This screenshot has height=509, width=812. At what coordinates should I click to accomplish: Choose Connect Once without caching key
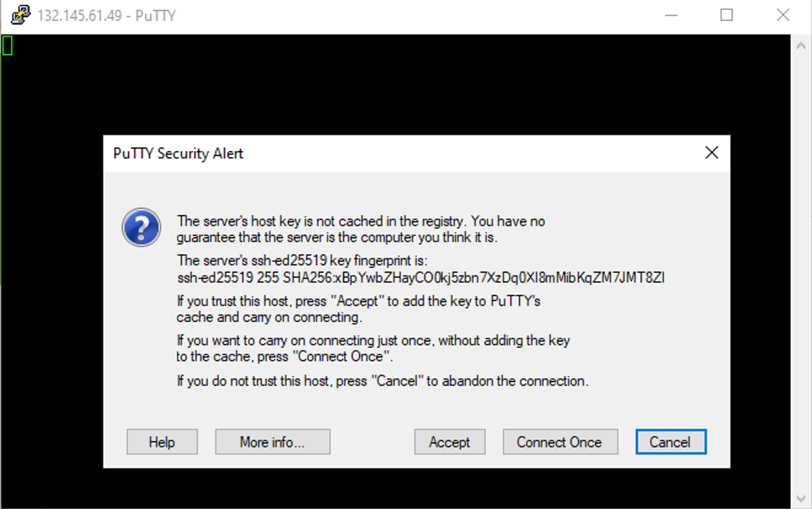tap(559, 442)
